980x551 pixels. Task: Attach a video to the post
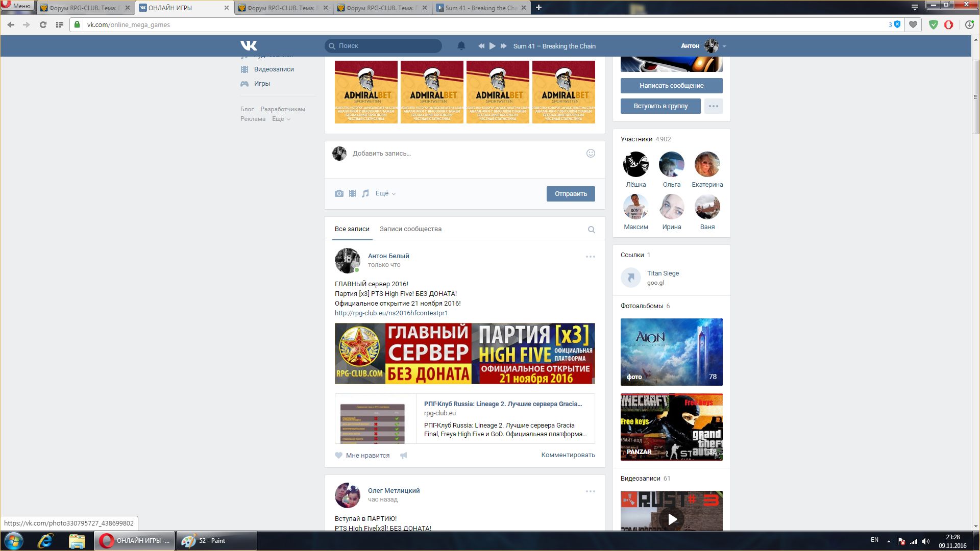click(352, 193)
